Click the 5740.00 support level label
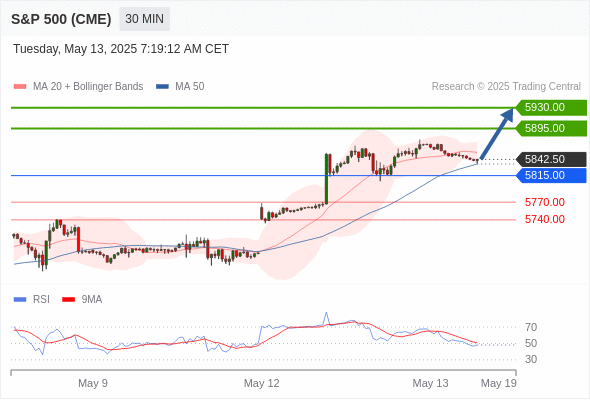 544,219
